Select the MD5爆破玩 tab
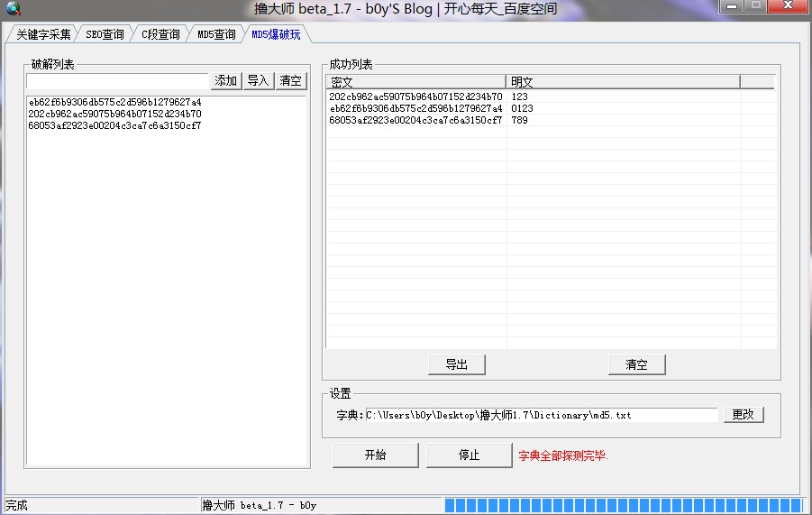This screenshot has height=515, width=812. 276,34
